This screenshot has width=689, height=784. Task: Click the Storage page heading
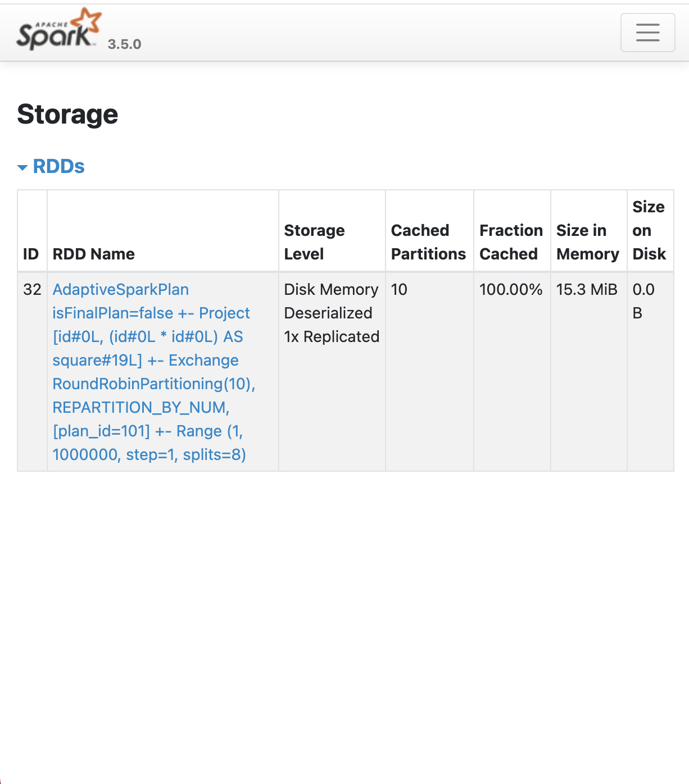point(67,115)
